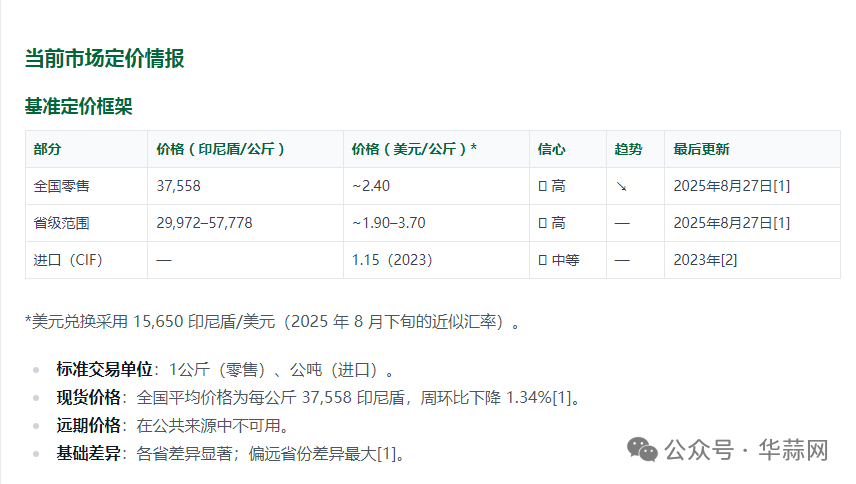Click the trend dash in the 省级范围 row
Viewport: 856px width, 484px height.
pyautogui.click(x=621, y=223)
